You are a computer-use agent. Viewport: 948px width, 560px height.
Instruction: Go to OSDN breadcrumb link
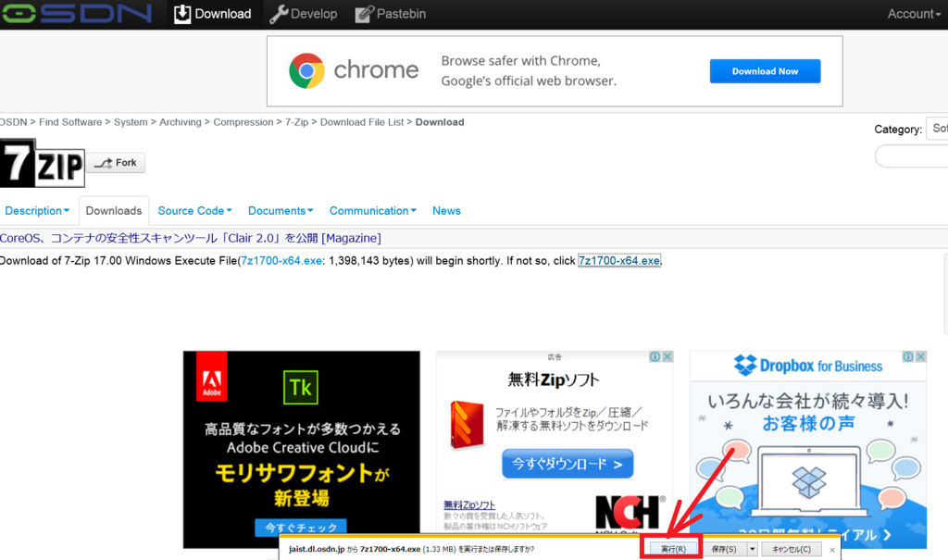pyautogui.click(x=13, y=122)
